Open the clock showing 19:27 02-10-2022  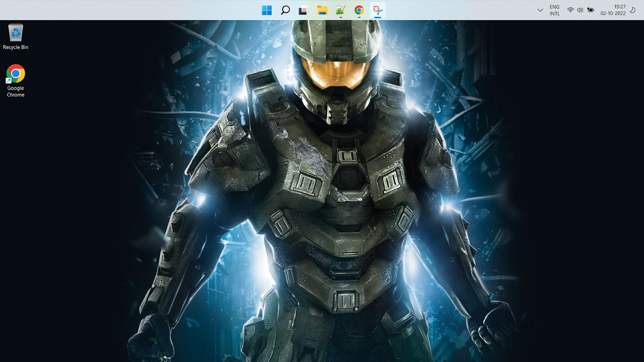613,10
